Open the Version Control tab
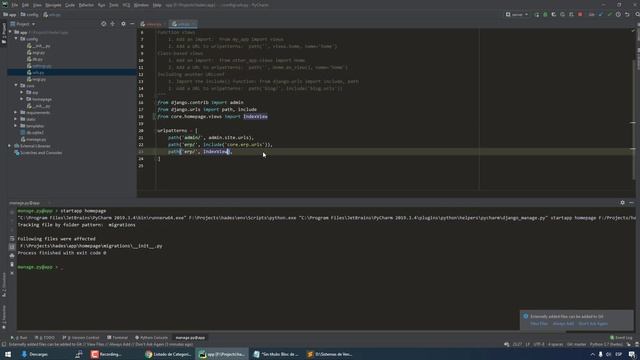640x360 pixels. click(x=81, y=338)
